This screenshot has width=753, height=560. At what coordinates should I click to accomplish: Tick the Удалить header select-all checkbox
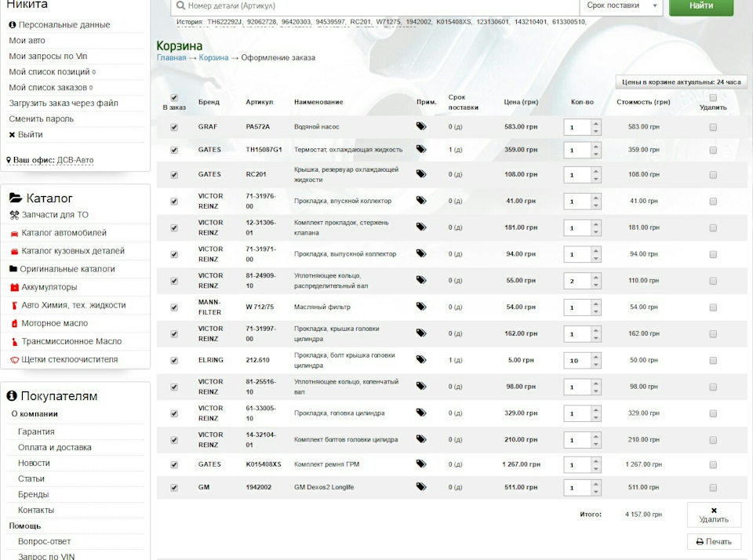point(713,97)
